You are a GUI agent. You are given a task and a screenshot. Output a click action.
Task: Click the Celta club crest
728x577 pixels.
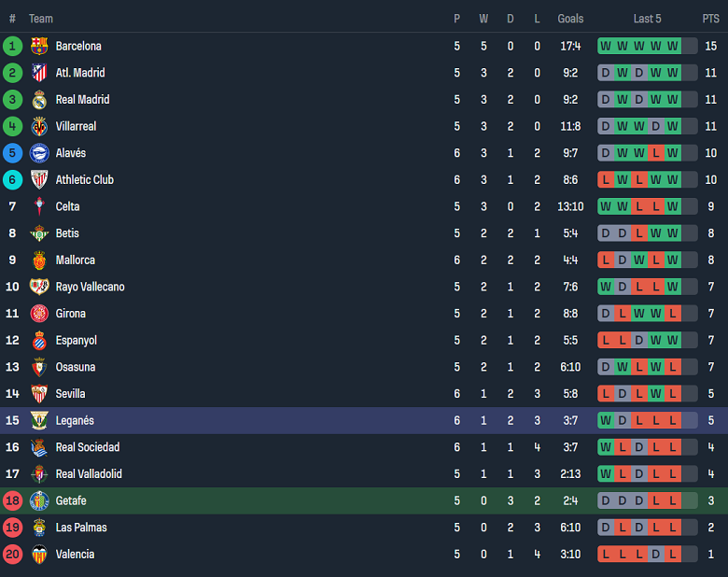(39, 206)
